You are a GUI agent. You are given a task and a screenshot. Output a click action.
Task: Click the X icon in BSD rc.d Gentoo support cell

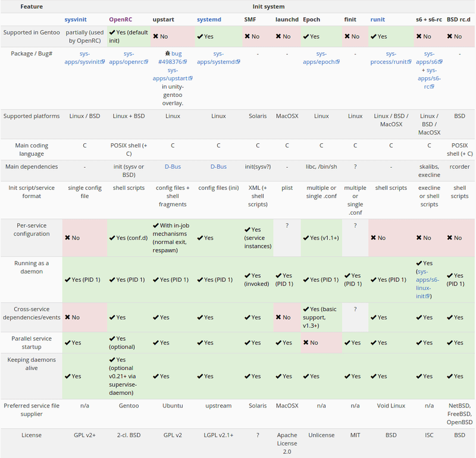[x=450, y=36]
